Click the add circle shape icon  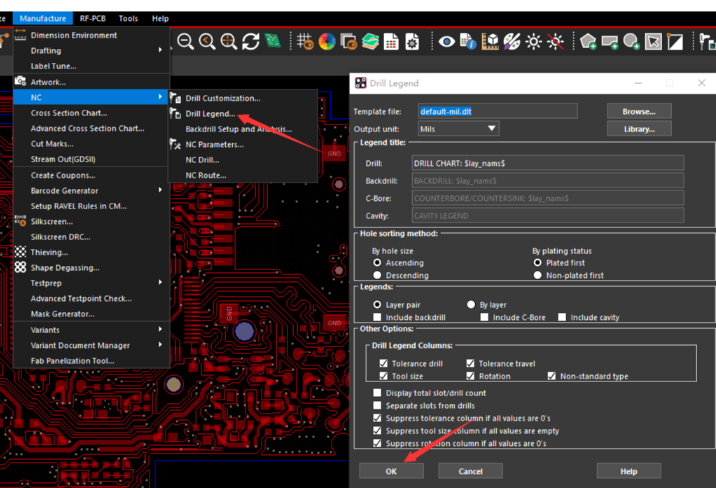631,42
